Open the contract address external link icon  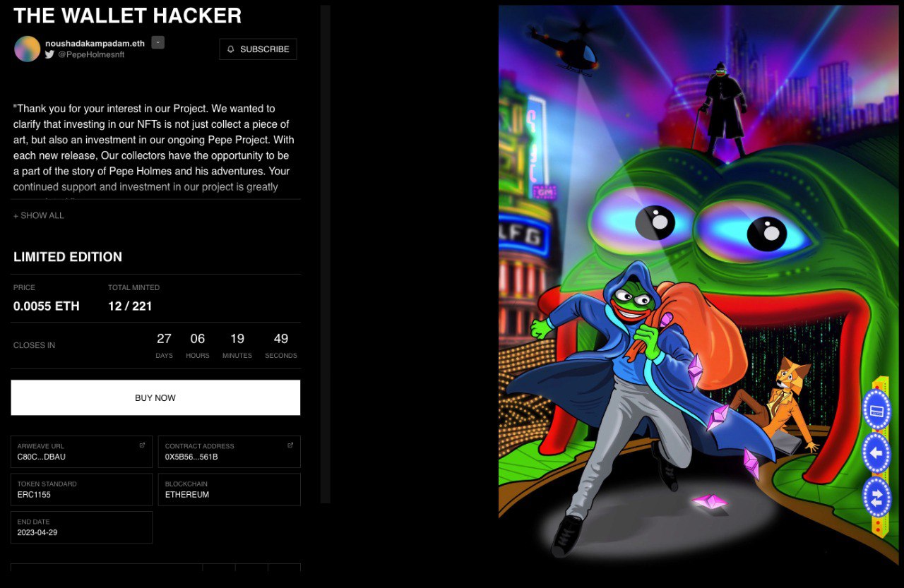(290, 445)
